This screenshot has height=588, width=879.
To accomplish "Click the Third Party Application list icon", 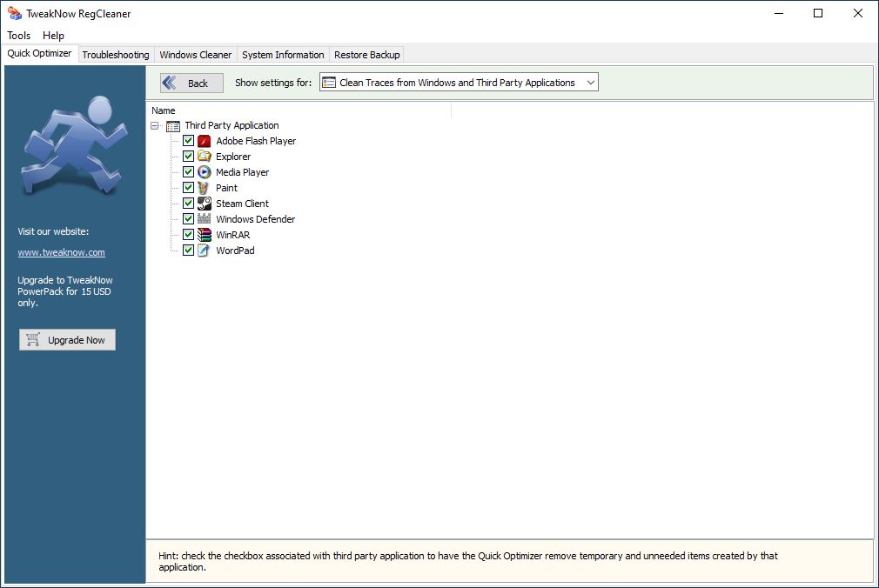I will coord(173,126).
